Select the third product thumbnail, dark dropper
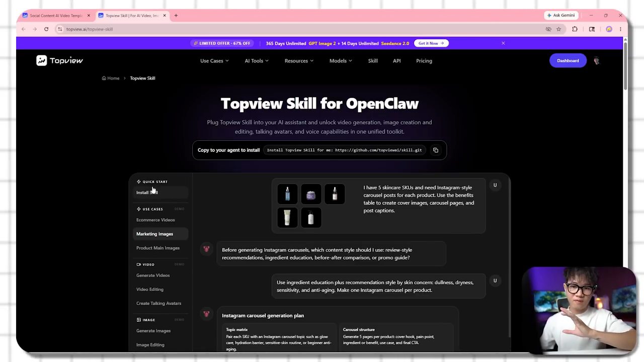This screenshot has height=362, width=644. [335, 195]
